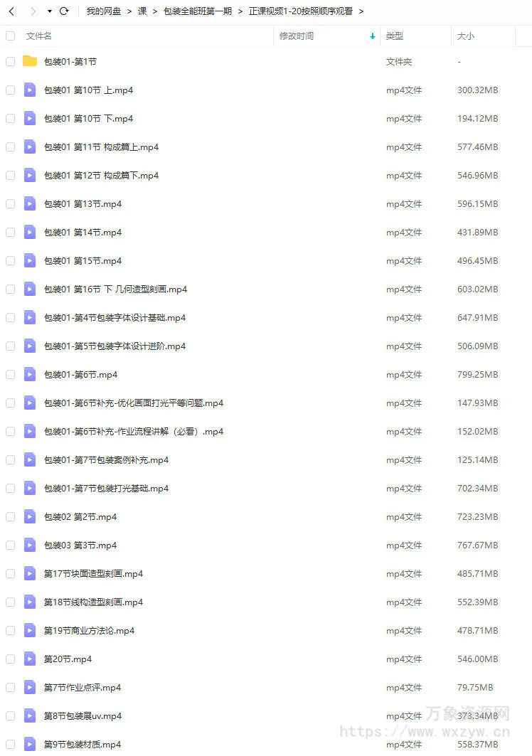The width and height of the screenshot is (532, 756).
Task: Refresh the current folder listing
Action: click(x=64, y=11)
